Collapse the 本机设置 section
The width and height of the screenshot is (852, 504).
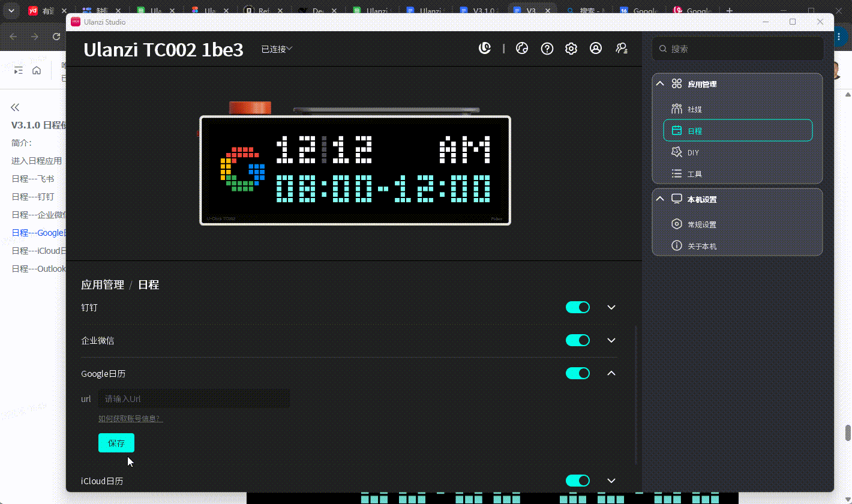pyautogui.click(x=660, y=199)
